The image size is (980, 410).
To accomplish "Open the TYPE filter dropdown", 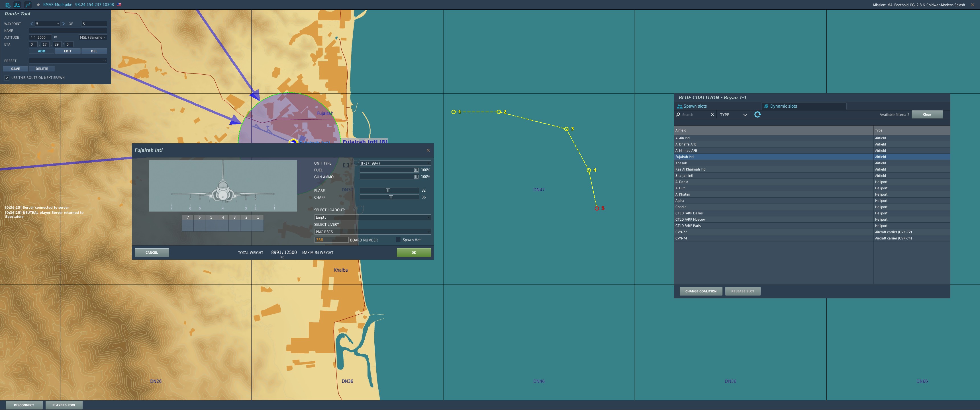I will pyautogui.click(x=733, y=114).
